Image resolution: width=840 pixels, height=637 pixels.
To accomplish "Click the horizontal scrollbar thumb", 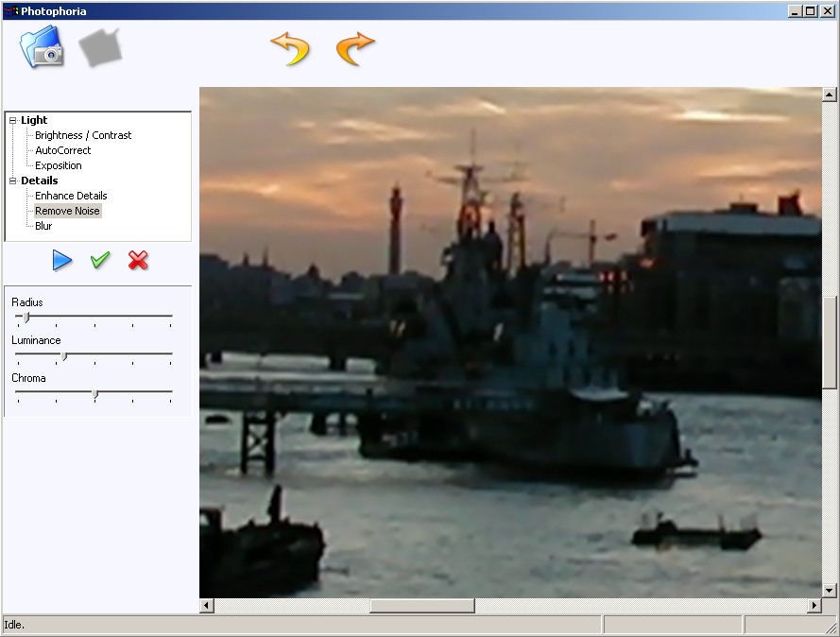I will (x=422, y=606).
